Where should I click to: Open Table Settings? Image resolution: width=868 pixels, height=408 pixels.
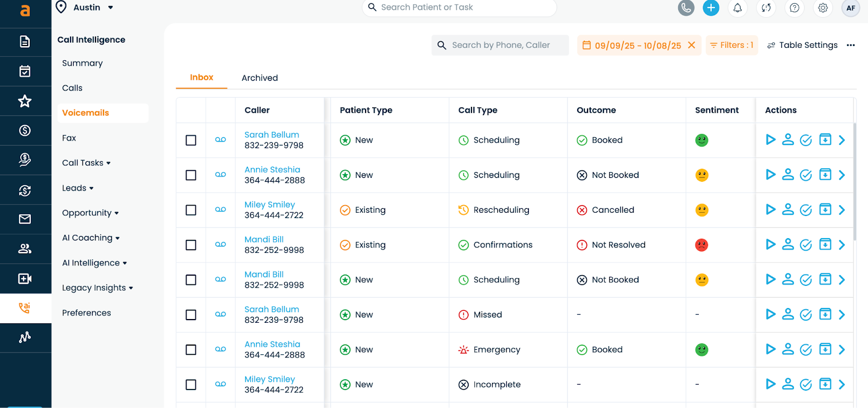(802, 45)
